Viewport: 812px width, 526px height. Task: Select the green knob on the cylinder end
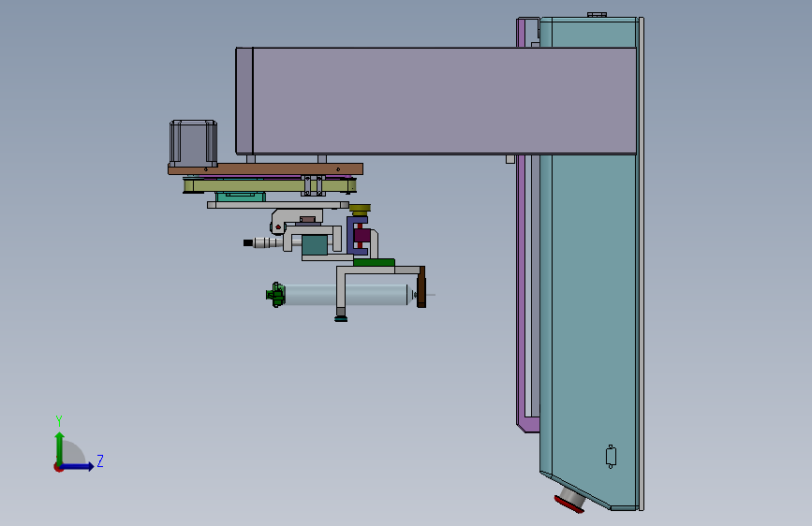[x=275, y=295]
